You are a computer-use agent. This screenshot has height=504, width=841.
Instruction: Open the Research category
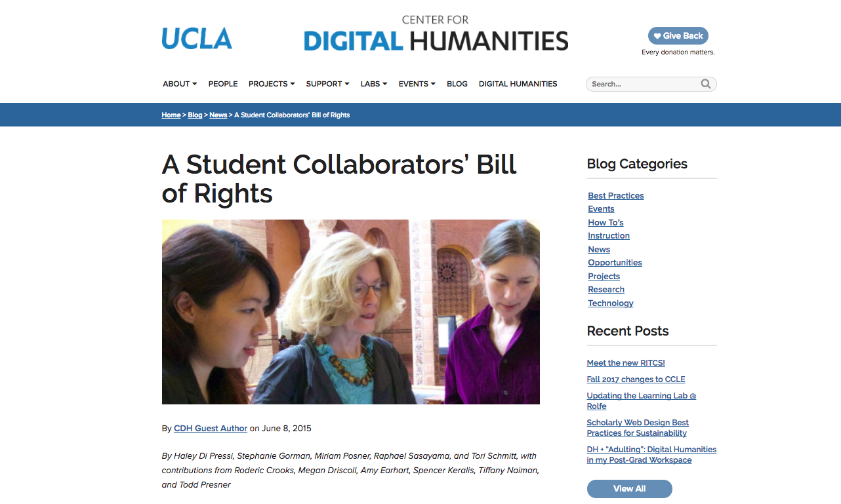click(606, 290)
